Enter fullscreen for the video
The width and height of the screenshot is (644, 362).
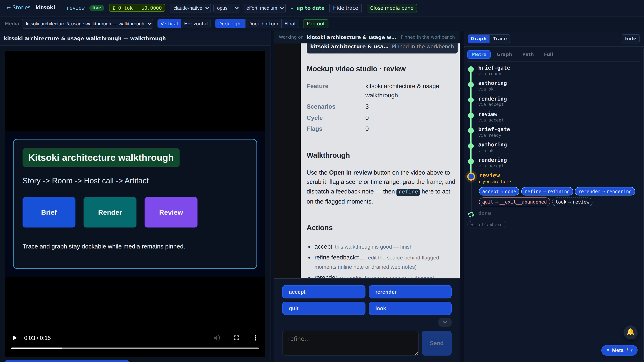click(236, 338)
